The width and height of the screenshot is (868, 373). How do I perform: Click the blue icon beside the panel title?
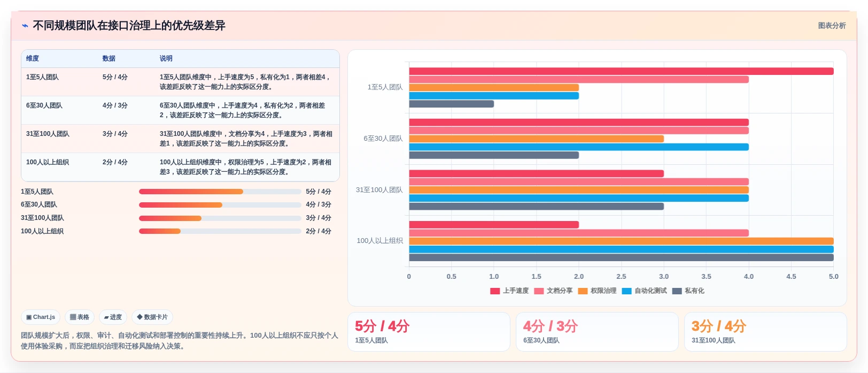point(25,26)
